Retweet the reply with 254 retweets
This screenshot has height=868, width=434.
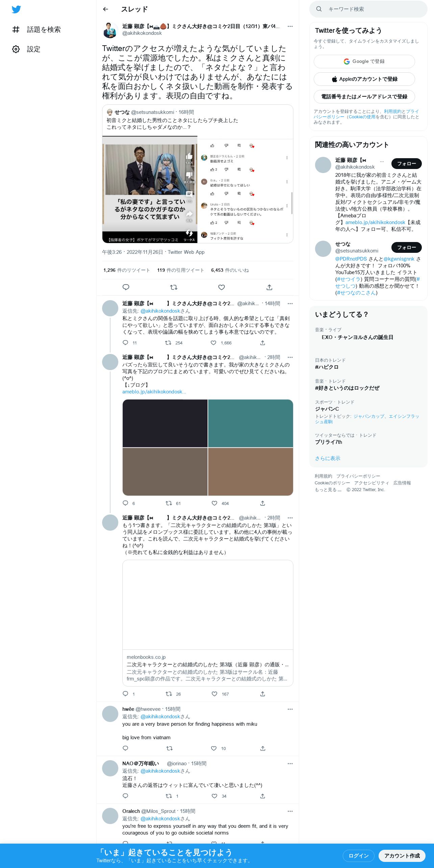coord(168,343)
